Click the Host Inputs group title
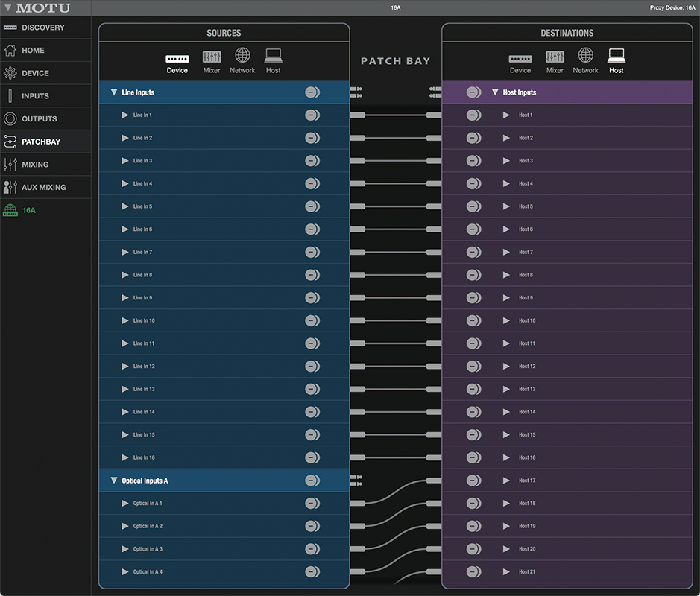The width and height of the screenshot is (700, 596). point(520,92)
